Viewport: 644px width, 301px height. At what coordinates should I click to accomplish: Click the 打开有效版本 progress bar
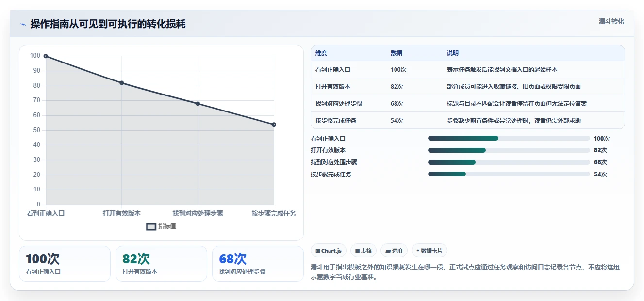pos(509,150)
